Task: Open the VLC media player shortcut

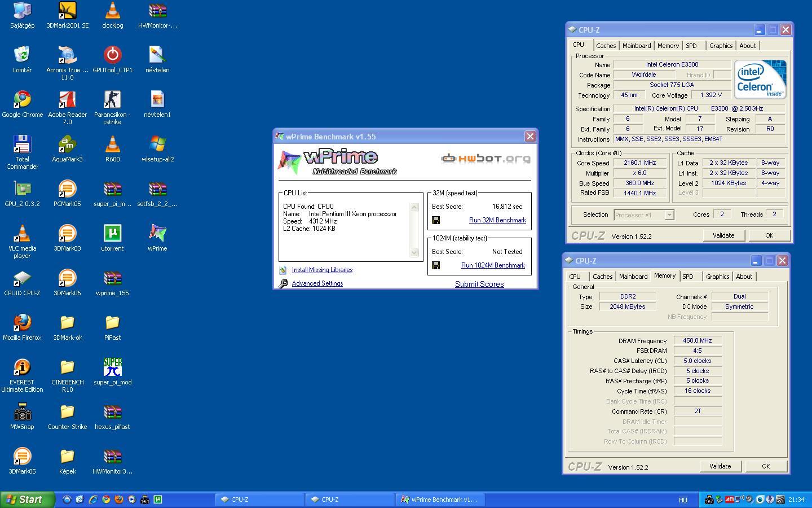Action: tap(22, 234)
